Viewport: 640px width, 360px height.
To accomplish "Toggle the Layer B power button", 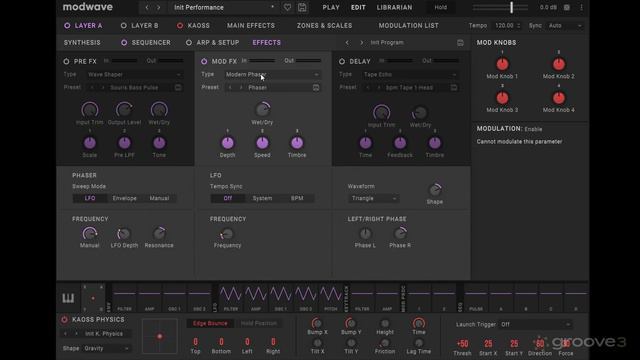I will point(123,25).
